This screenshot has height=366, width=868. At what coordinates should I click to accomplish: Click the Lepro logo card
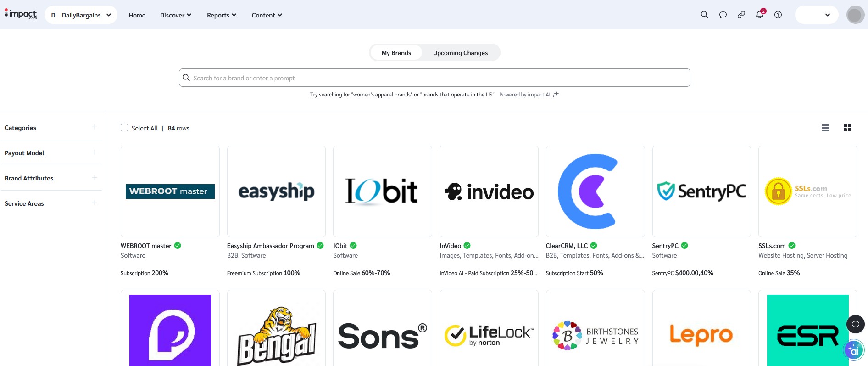click(701, 328)
